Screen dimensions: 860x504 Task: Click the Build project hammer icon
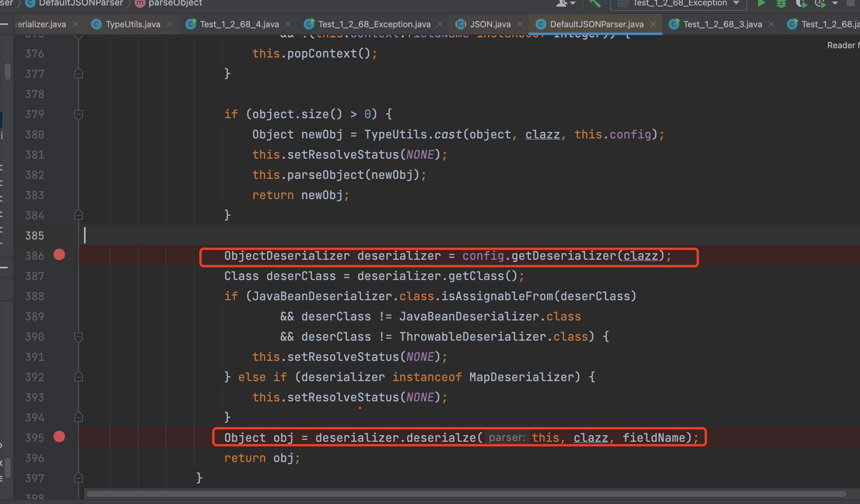pos(595,3)
